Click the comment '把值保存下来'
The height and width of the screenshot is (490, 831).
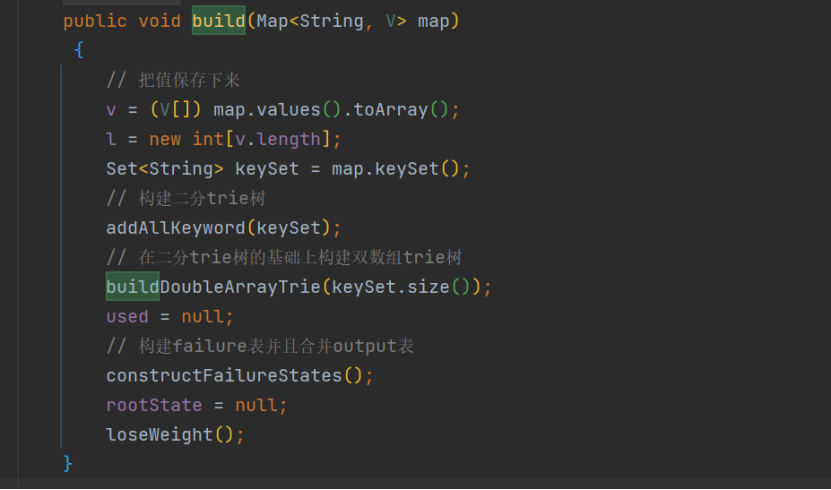(x=173, y=80)
